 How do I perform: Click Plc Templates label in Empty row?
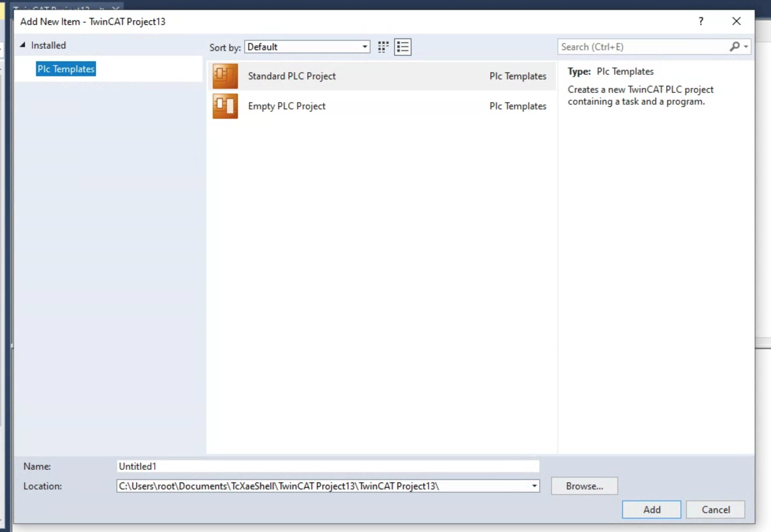pyautogui.click(x=518, y=106)
